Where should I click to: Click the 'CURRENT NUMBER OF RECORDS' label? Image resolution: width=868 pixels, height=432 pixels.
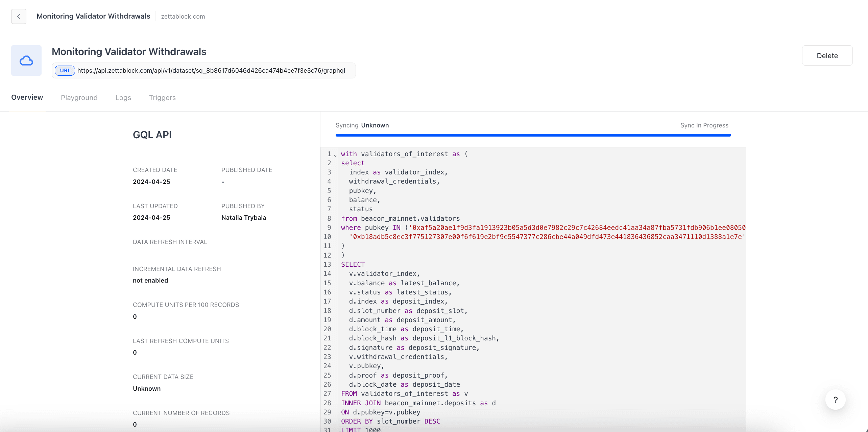click(181, 413)
